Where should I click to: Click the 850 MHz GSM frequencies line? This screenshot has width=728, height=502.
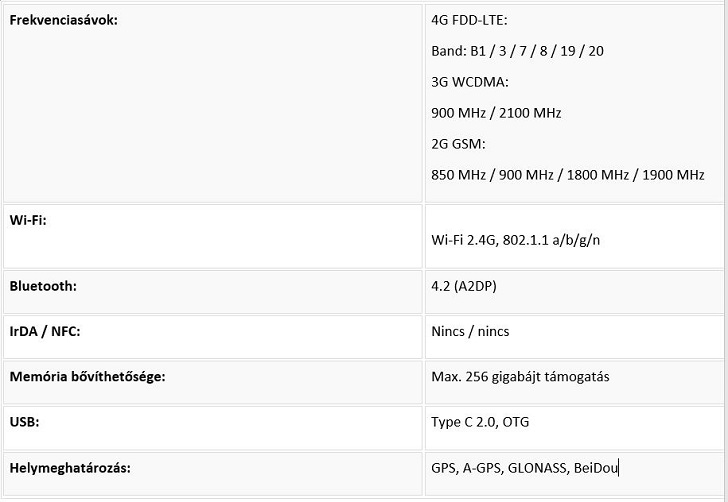pyautogui.click(x=567, y=175)
